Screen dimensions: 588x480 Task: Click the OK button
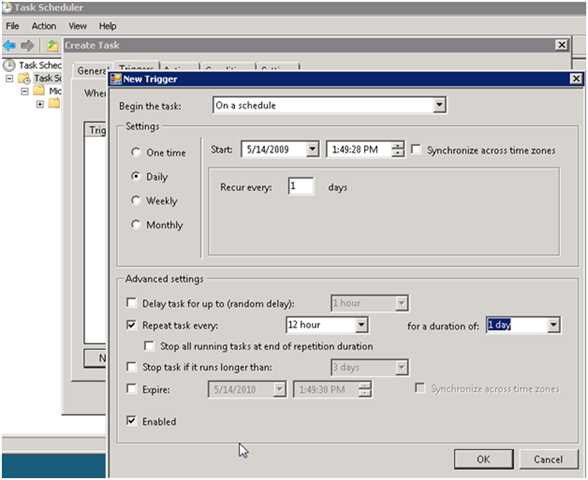483,459
